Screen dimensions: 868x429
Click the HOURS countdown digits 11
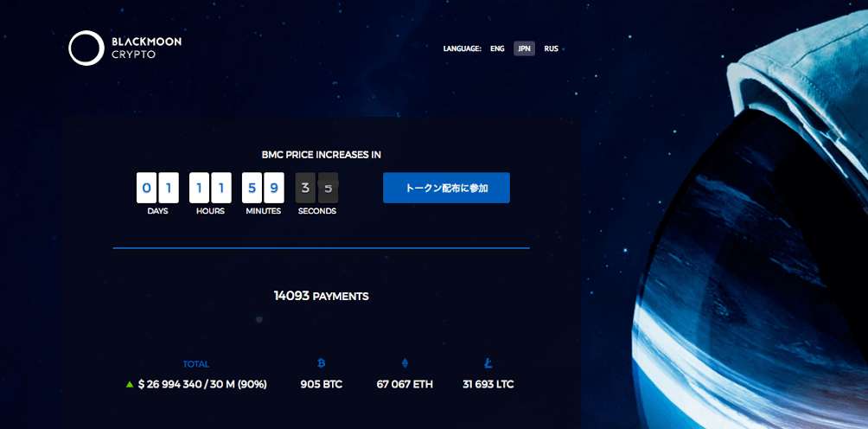pyautogui.click(x=210, y=188)
